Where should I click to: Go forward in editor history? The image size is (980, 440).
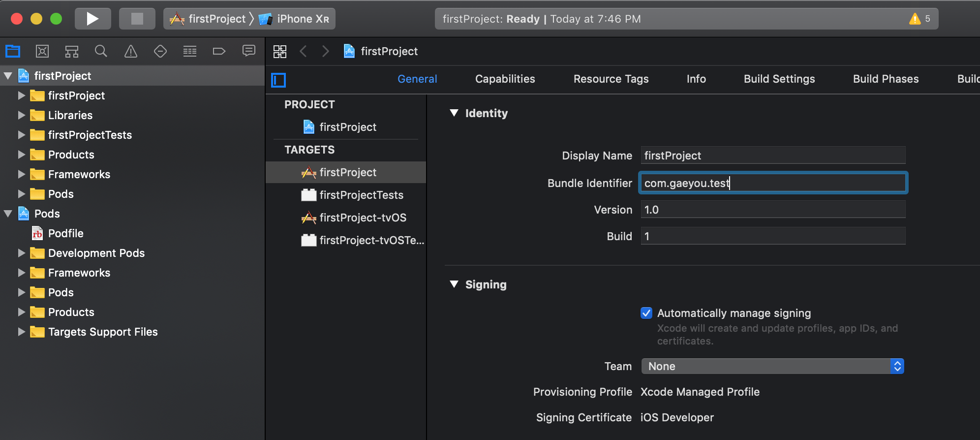[325, 51]
